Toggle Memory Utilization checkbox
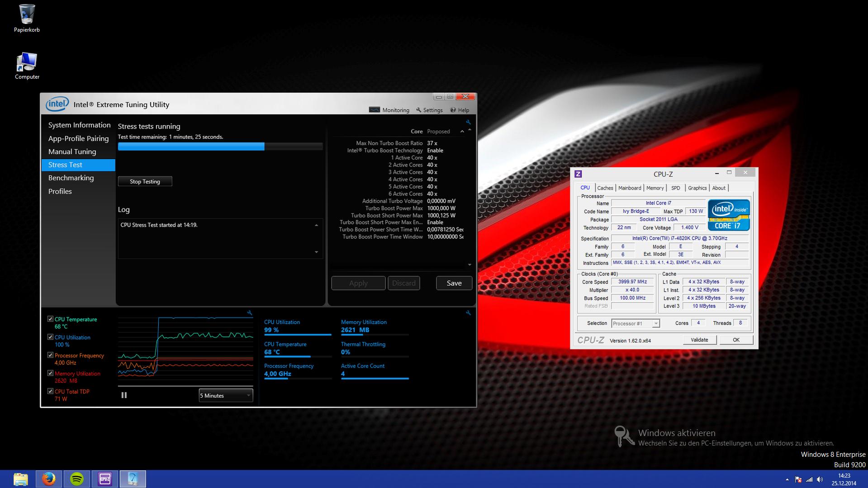Viewport: 868px width, 488px height. (50, 373)
